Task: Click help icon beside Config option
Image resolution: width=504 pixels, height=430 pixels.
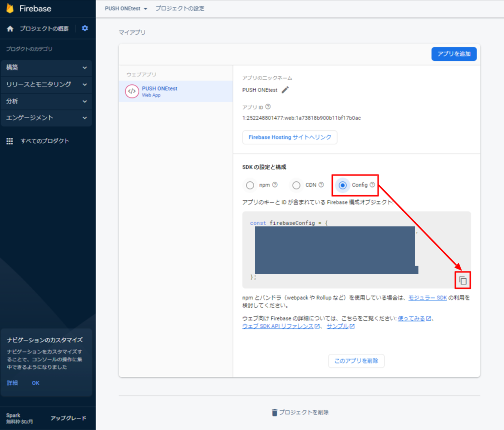Action: click(372, 185)
